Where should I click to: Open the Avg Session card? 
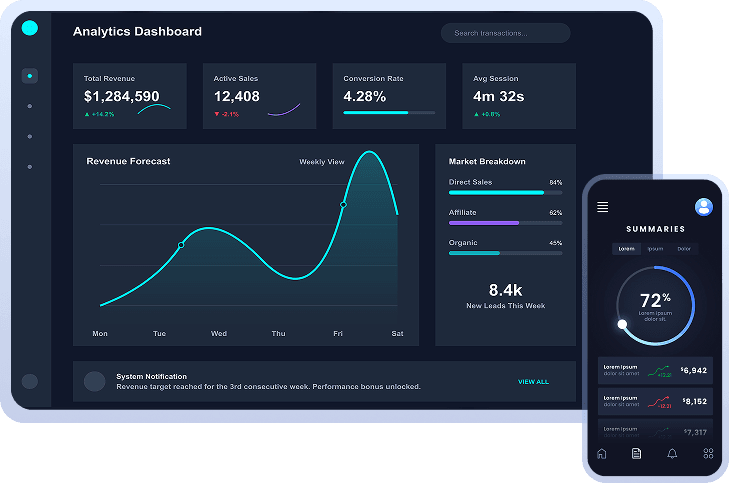point(519,96)
